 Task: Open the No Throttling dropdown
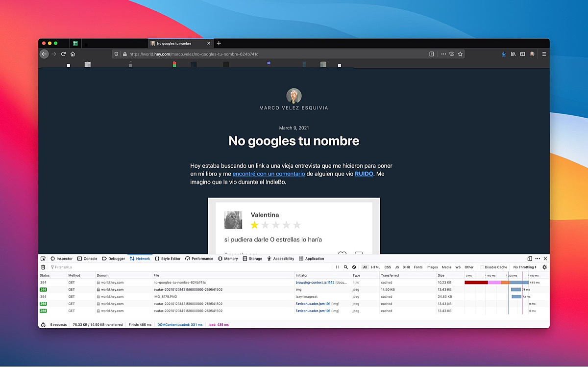point(525,267)
